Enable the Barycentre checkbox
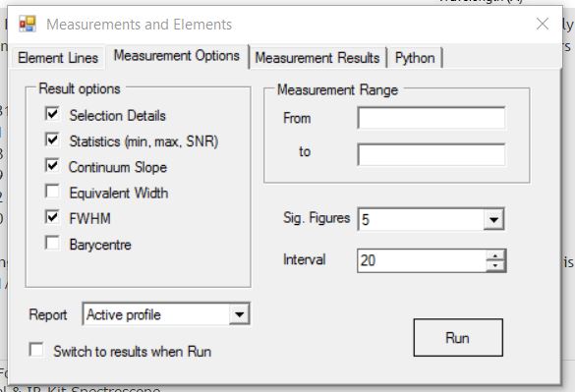This screenshot has width=575, height=392. pos(52,243)
